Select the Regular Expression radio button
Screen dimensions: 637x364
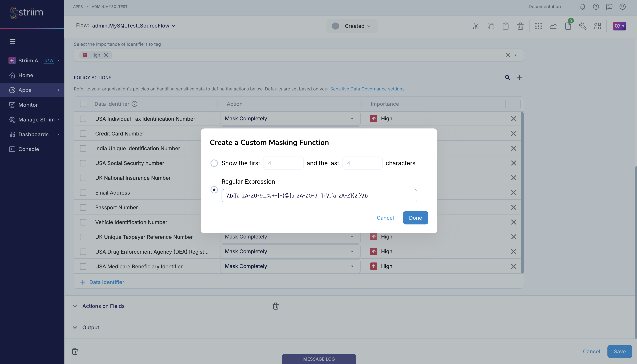214,190
